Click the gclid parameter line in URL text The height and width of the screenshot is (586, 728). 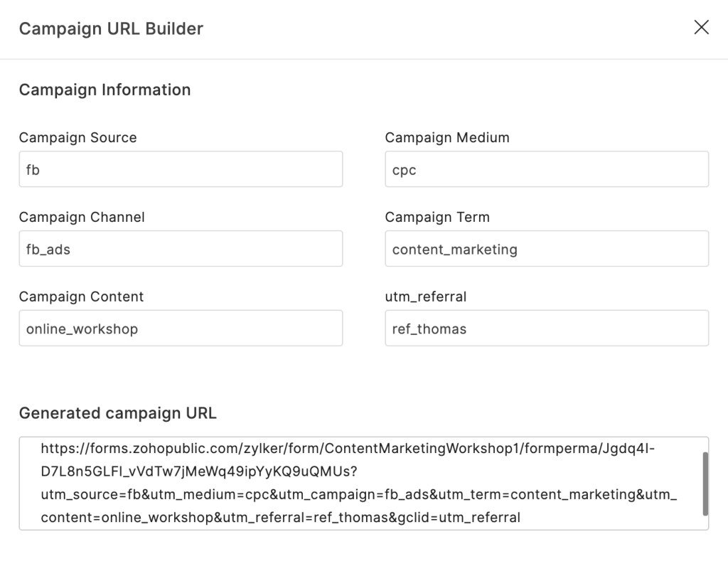280,517
